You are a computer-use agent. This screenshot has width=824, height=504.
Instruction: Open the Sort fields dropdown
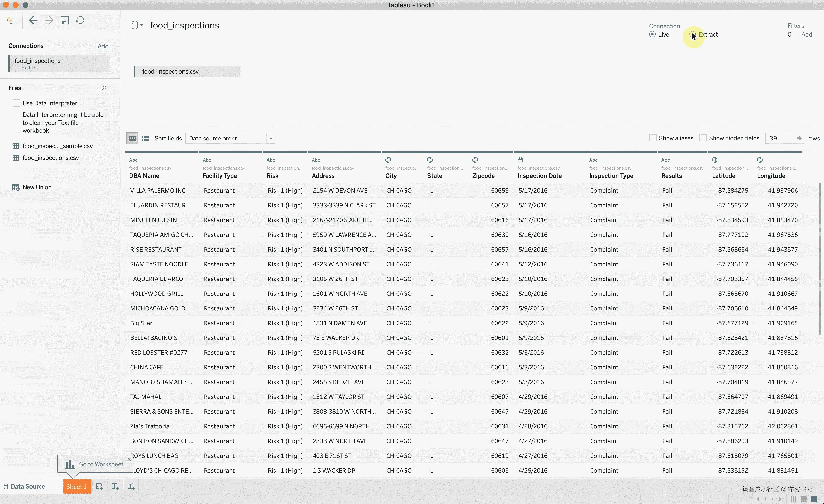[230, 138]
